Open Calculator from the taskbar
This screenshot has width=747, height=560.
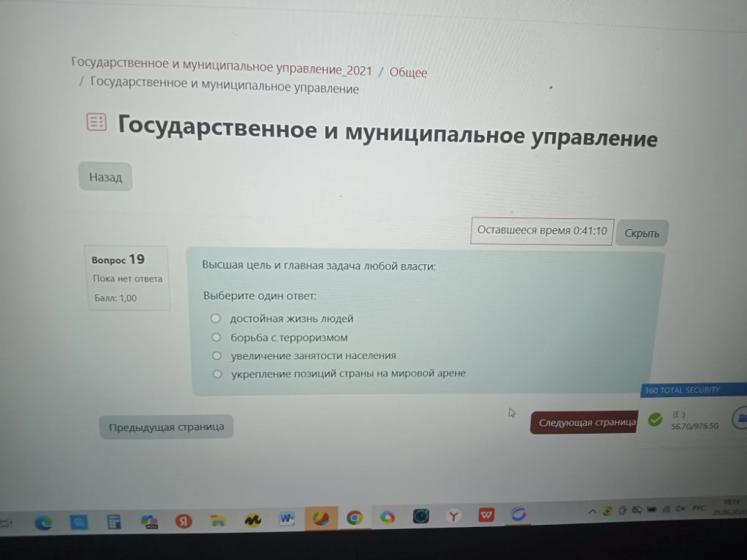(x=114, y=522)
